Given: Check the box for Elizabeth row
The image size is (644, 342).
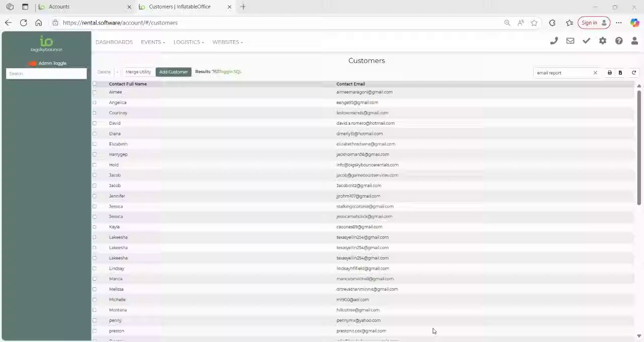Looking at the screenshot, I should point(94,144).
